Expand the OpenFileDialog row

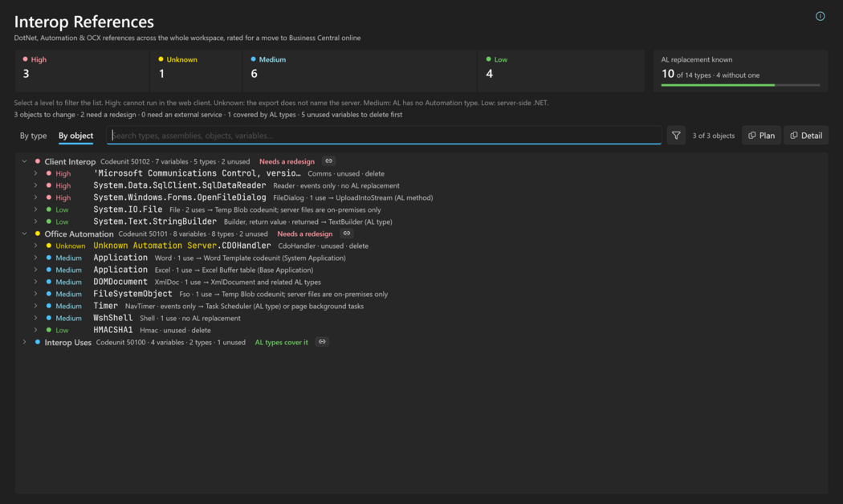pyautogui.click(x=35, y=197)
